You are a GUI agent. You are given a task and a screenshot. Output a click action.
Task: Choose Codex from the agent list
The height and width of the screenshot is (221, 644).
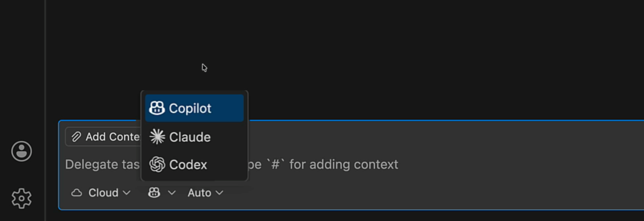(x=189, y=164)
